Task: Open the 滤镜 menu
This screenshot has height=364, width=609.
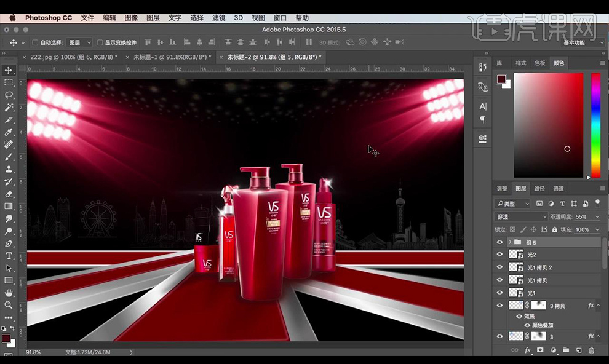Action: click(x=219, y=18)
